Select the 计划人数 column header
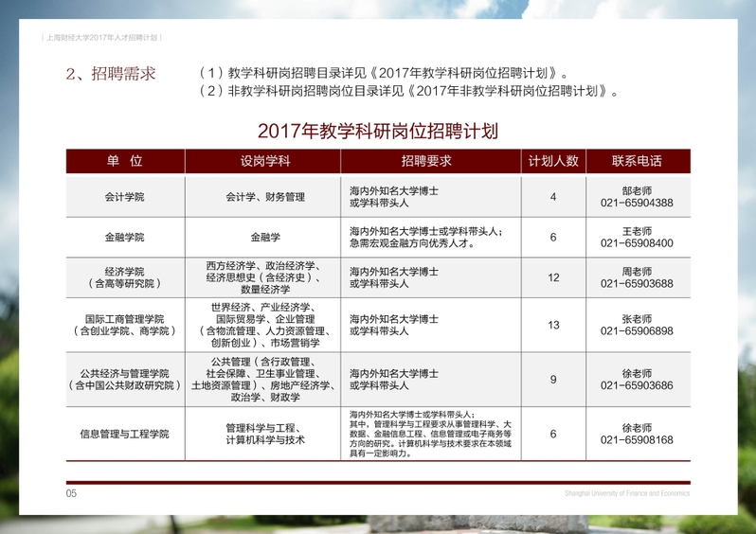Image resolution: width=756 pixels, height=534 pixels. pyautogui.click(x=553, y=161)
